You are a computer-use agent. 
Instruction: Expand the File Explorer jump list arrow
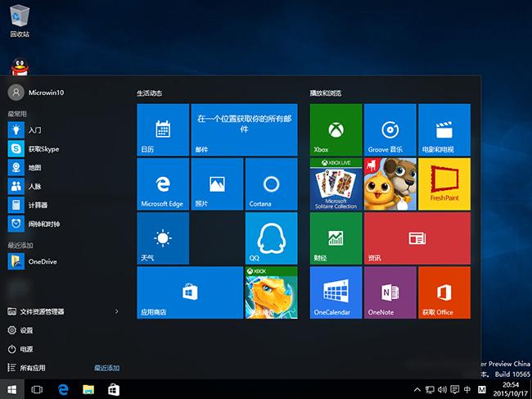coord(116,311)
